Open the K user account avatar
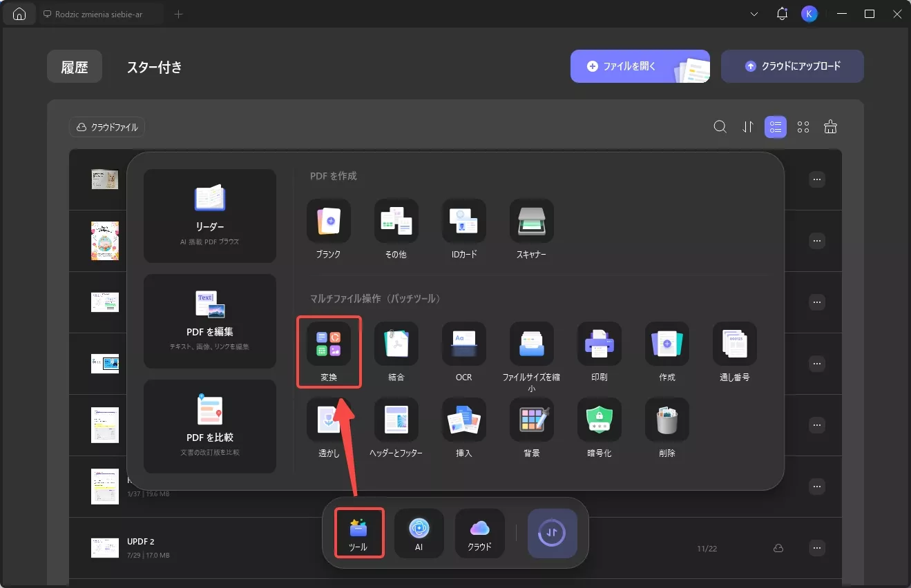 click(x=809, y=14)
